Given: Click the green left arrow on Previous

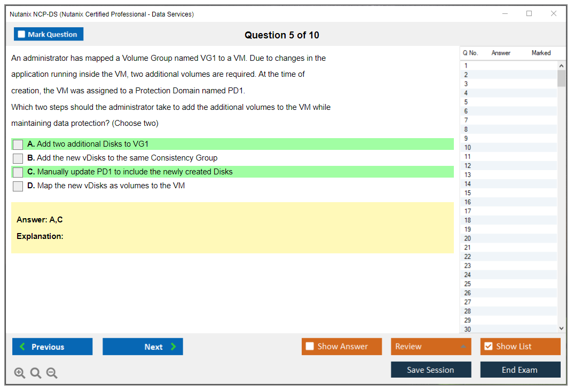Looking at the screenshot, I should (x=22, y=347).
